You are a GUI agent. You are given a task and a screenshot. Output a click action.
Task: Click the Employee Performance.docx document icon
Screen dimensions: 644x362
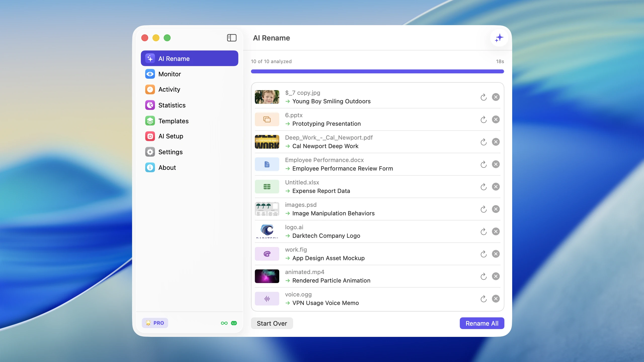tap(267, 164)
